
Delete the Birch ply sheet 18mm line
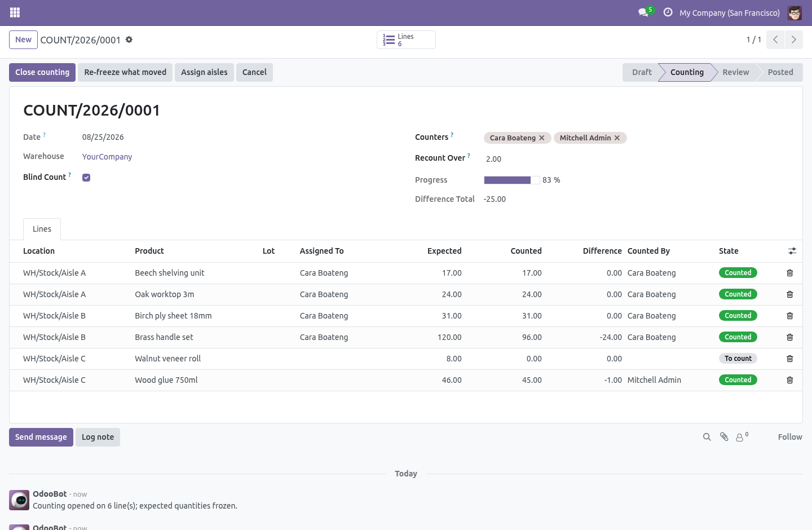point(790,316)
